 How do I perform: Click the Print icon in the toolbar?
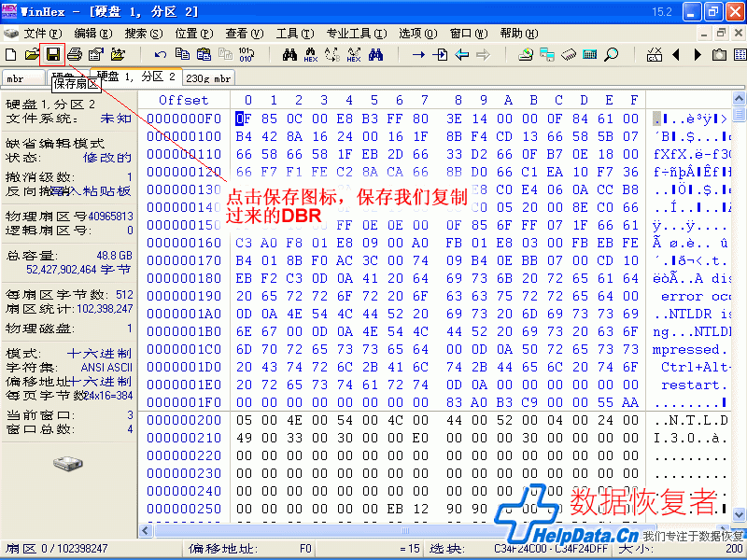[75, 54]
